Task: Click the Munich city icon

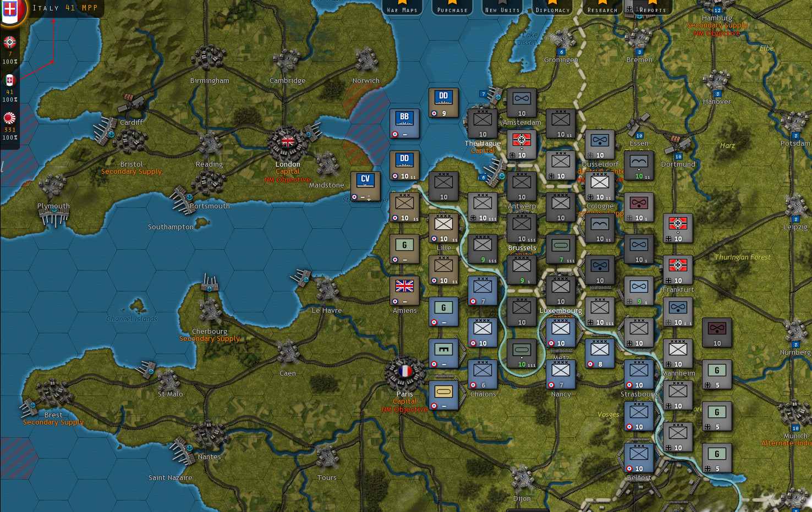Action: click(x=795, y=414)
